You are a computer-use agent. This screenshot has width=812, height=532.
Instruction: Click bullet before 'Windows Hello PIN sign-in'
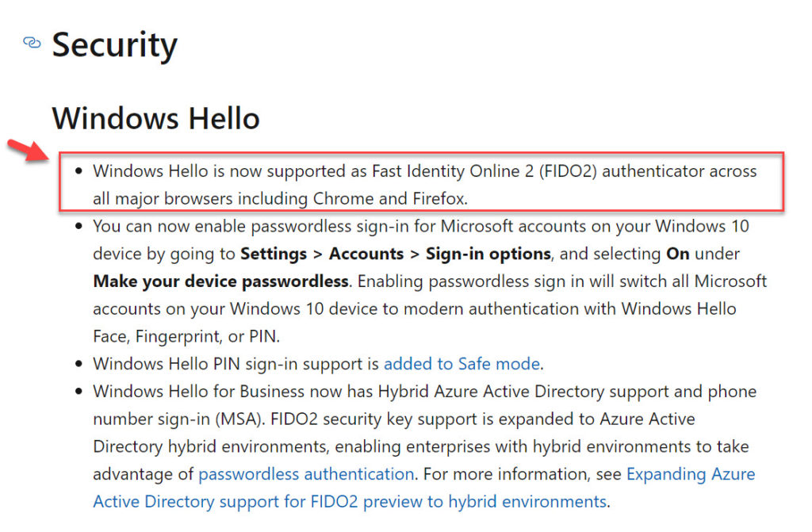[x=79, y=365]
